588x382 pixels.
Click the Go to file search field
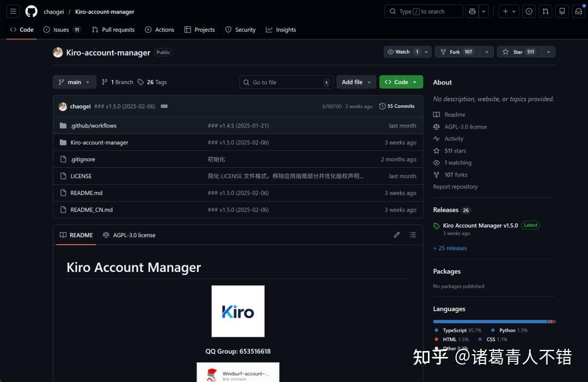coord(286,82)
